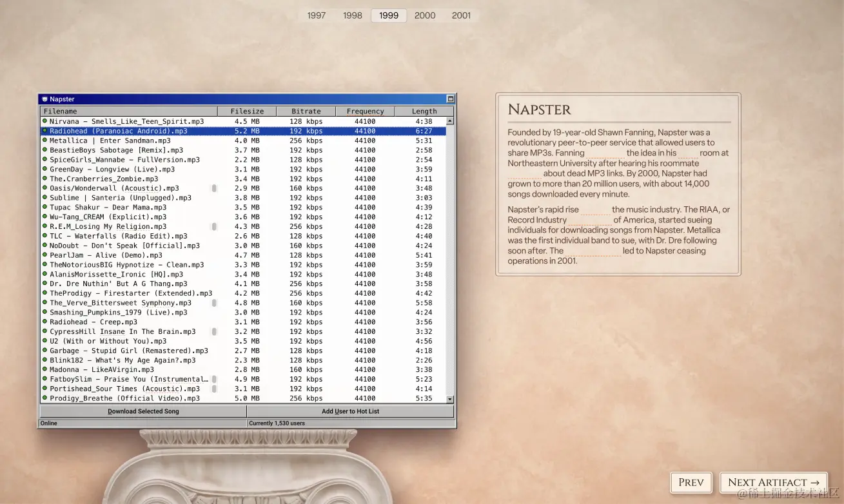Screen dimensions: 844x504
Task: Click the blank before 'about dead MP3 links'
Action: point(524,173)
